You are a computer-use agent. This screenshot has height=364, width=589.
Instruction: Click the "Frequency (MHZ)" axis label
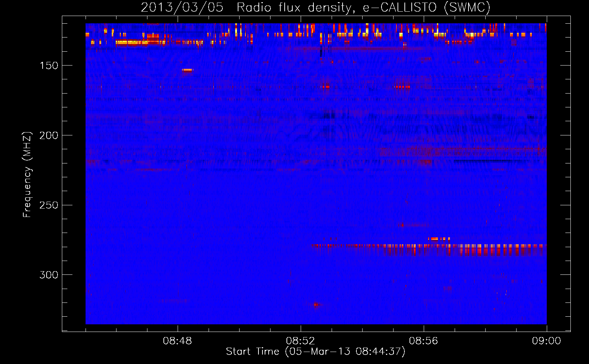[x=27, y=174]
